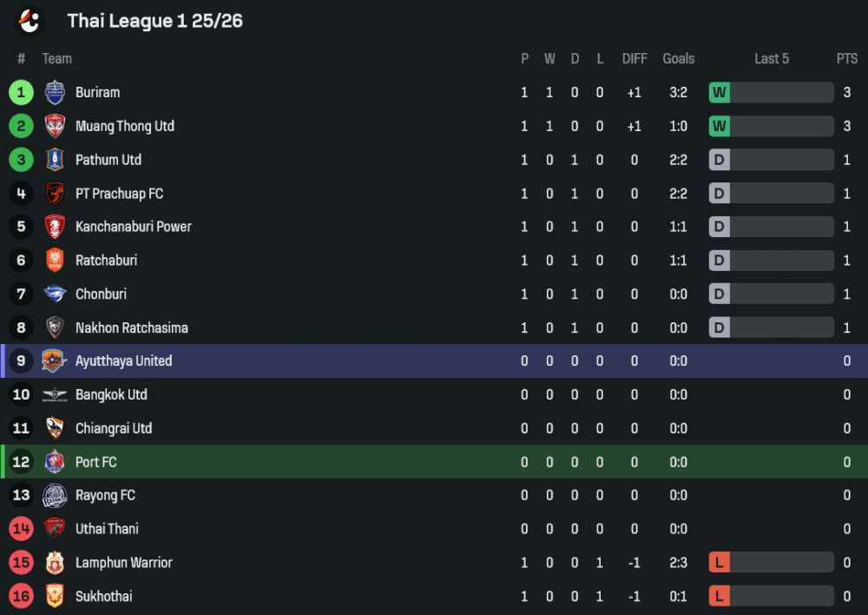The height and width of the screenshot is (615, 868).
Task: Click the Chonburi shark logo
Action: 55,294
